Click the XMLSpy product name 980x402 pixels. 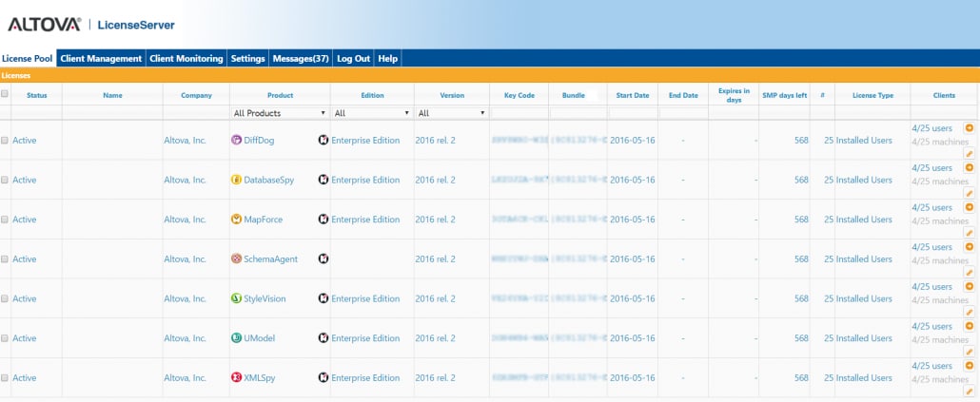coord(260,377)
